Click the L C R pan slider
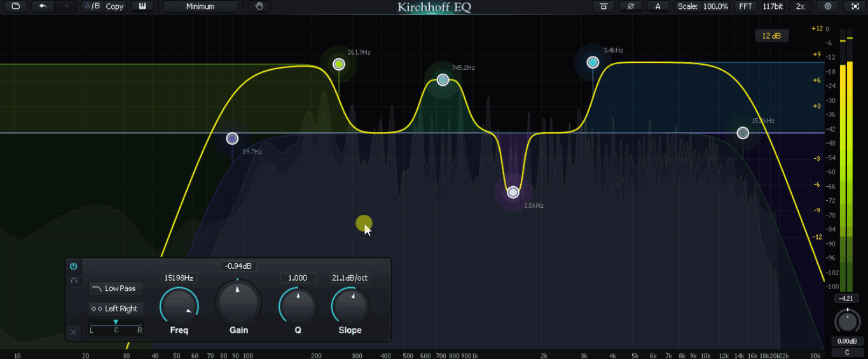Viewport: 868px width, 359px height. 116,327
